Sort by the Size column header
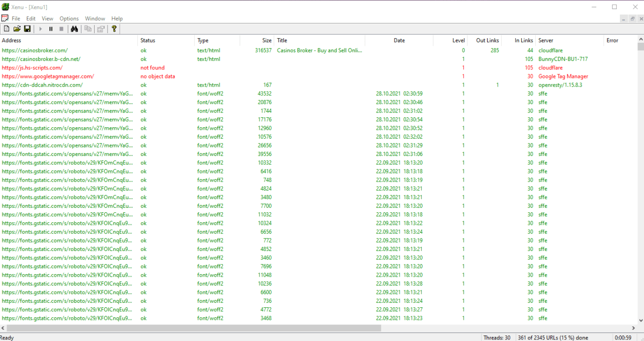 coord(267,40)
